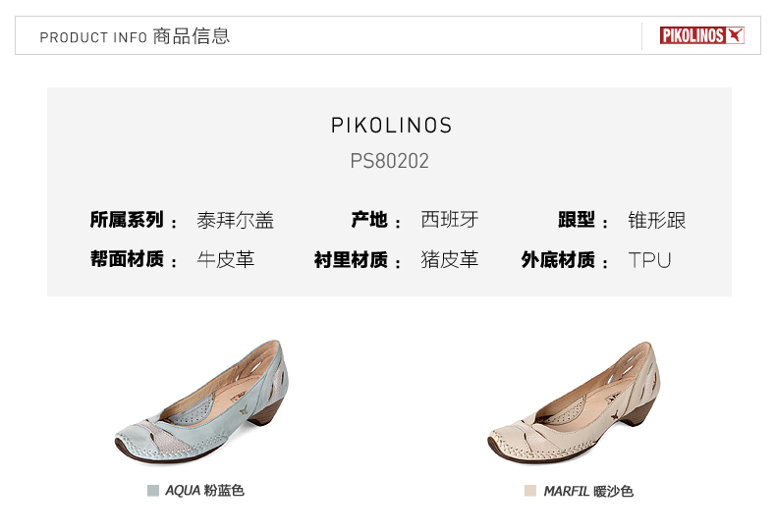Click the 跟型 label
Screen dimensions: 776x532
[577, 220]
